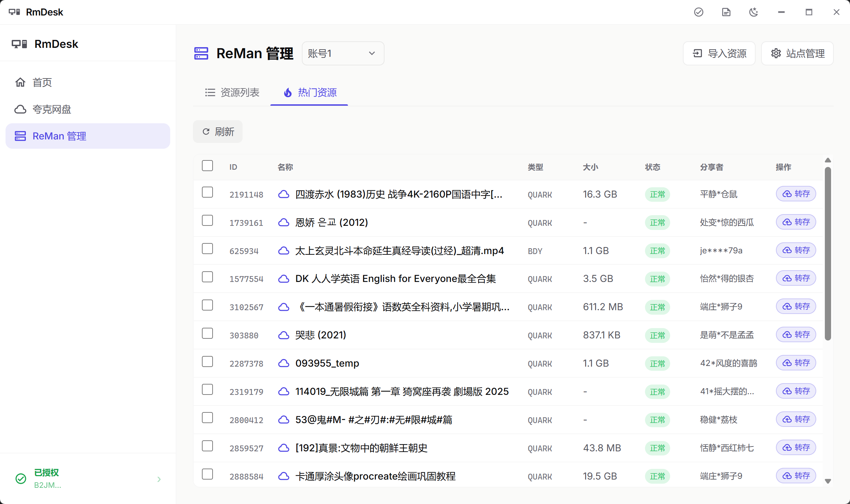This screenshot has width=850, height=504.
Task: Click 转存 for 卡通厚涂头像procreate row
Action: point(796,476)
